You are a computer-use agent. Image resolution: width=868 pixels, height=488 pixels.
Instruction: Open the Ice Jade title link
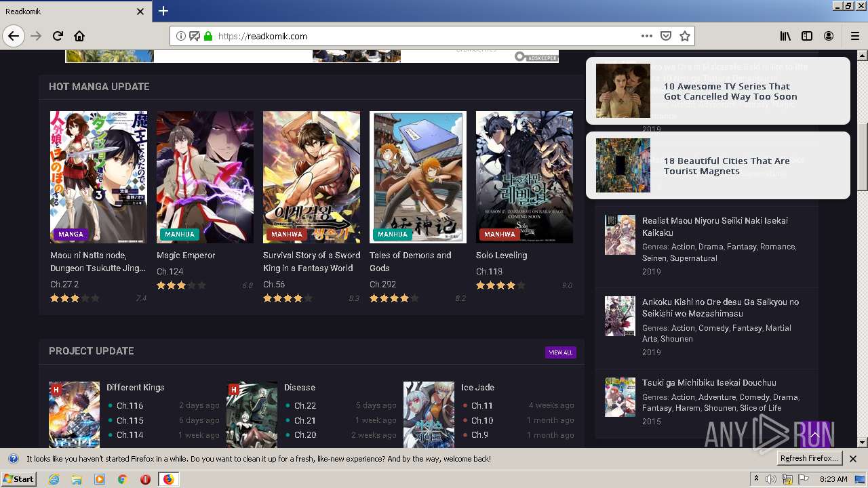click(477, 388)
